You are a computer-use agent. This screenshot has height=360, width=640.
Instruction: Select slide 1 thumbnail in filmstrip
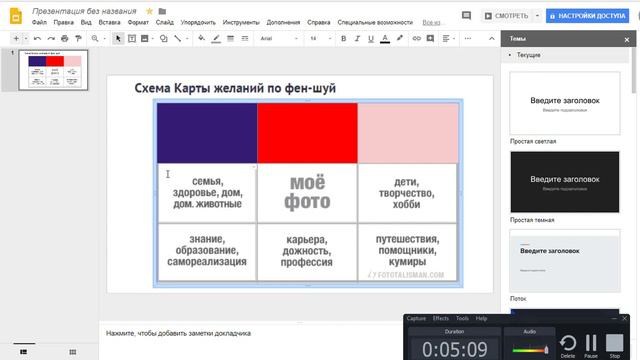(x=53, y=70)
